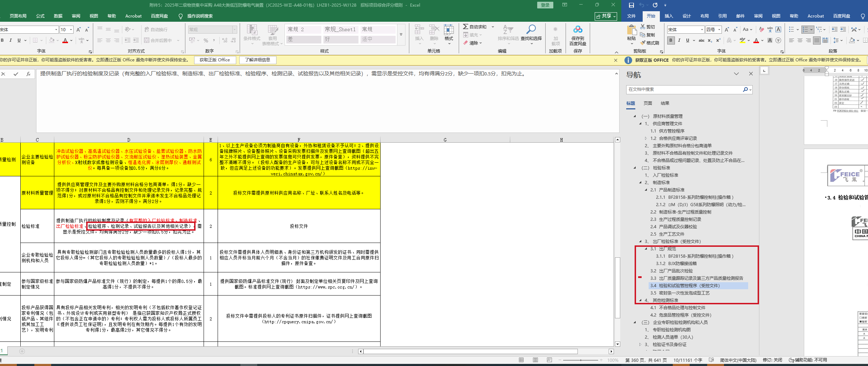Toggle Bold in Word's font group
This screenshot has width=868, height=366.
tap(671, 40)
